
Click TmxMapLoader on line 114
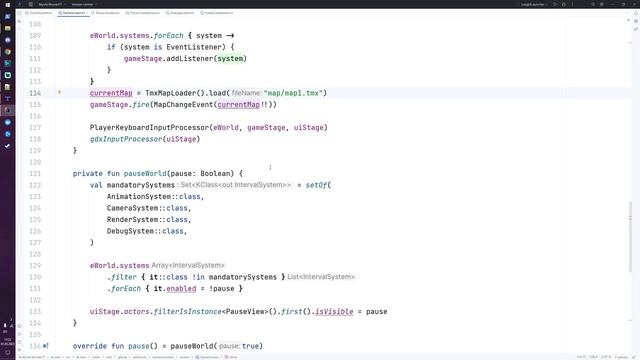tap(171, 93)
